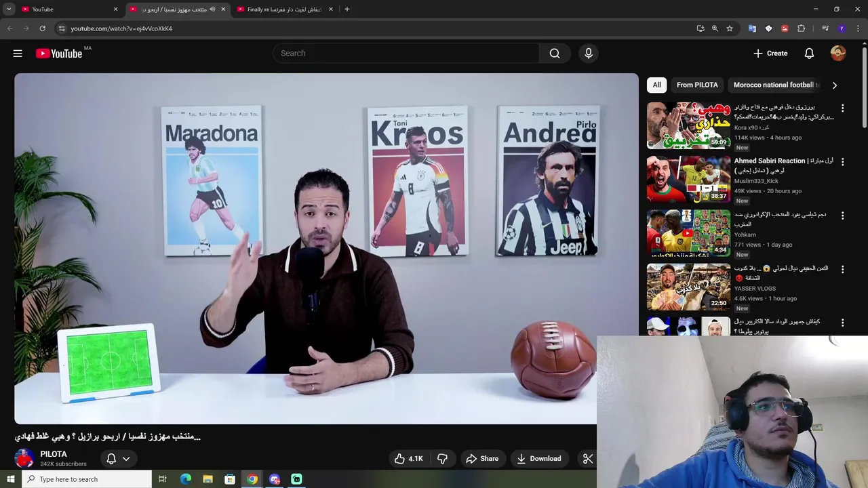Launch Microsoft Edge from taskbar

(185, 479)
